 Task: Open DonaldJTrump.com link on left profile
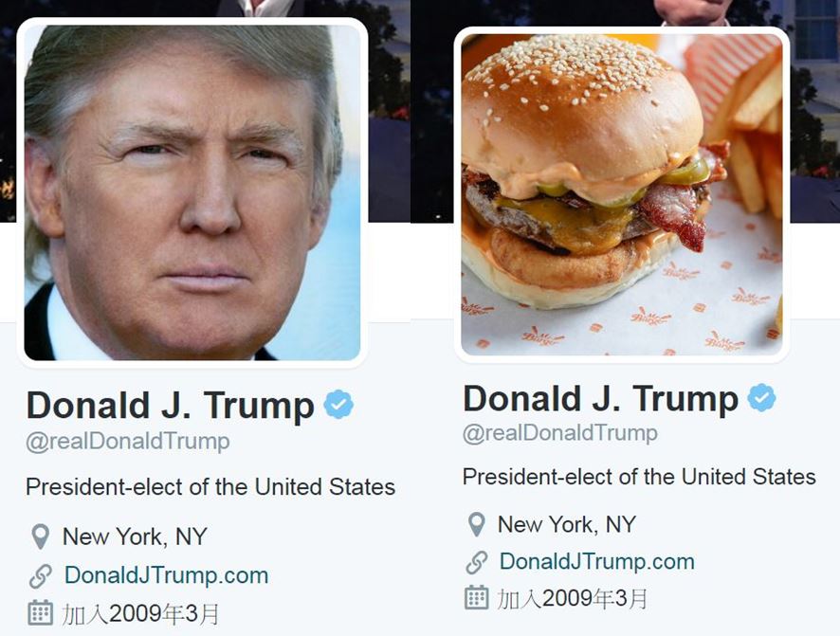[166, 575]
